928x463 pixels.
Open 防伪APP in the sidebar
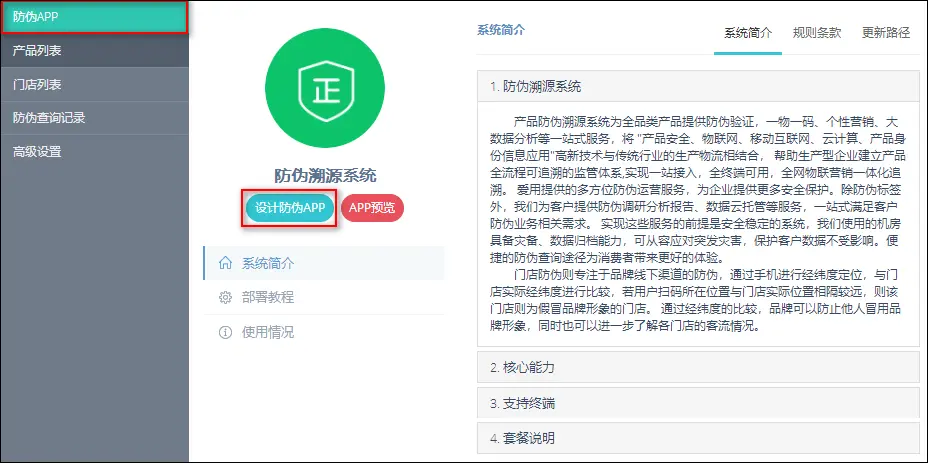click(94, 17)
